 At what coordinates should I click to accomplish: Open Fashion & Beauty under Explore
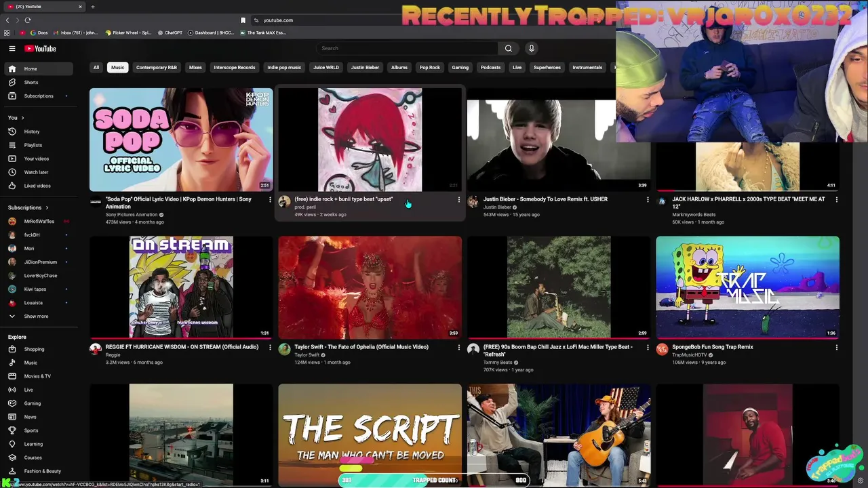coord(38,471)
